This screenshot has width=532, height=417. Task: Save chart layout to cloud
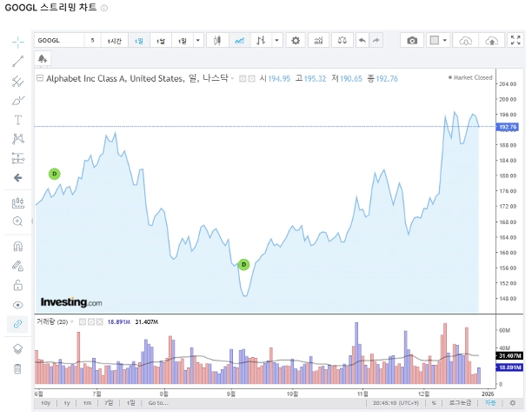(x=491, y=41)
